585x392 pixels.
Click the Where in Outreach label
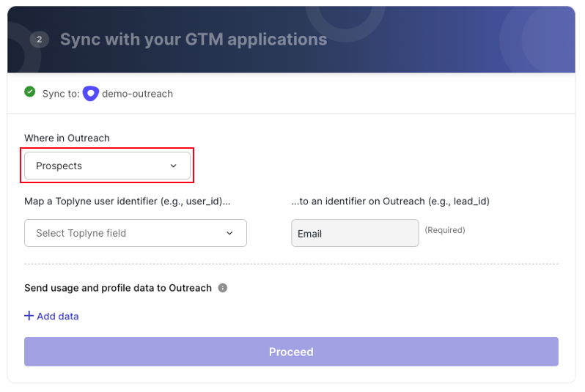[67, 138]
